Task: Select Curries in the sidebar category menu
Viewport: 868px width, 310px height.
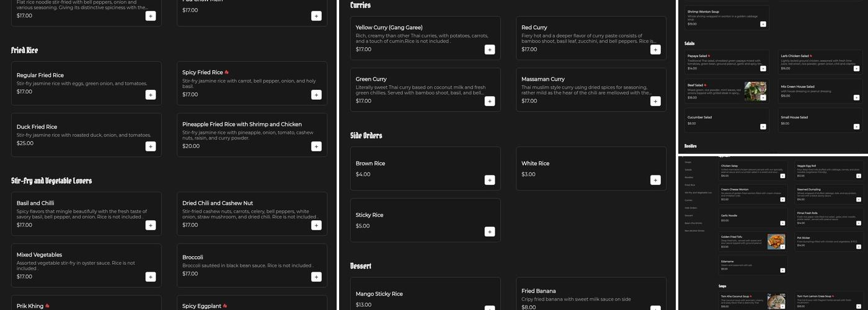Action: (x=688, y=200)
